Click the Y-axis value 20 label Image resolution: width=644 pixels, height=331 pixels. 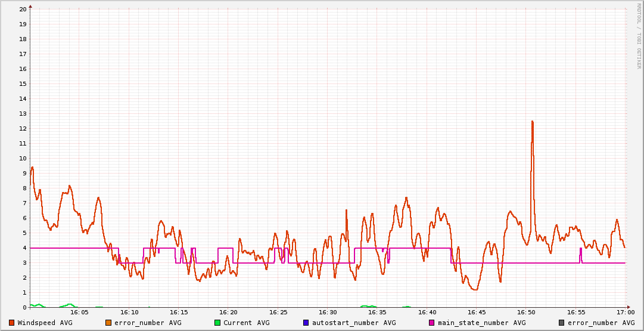tap(23, 10)
